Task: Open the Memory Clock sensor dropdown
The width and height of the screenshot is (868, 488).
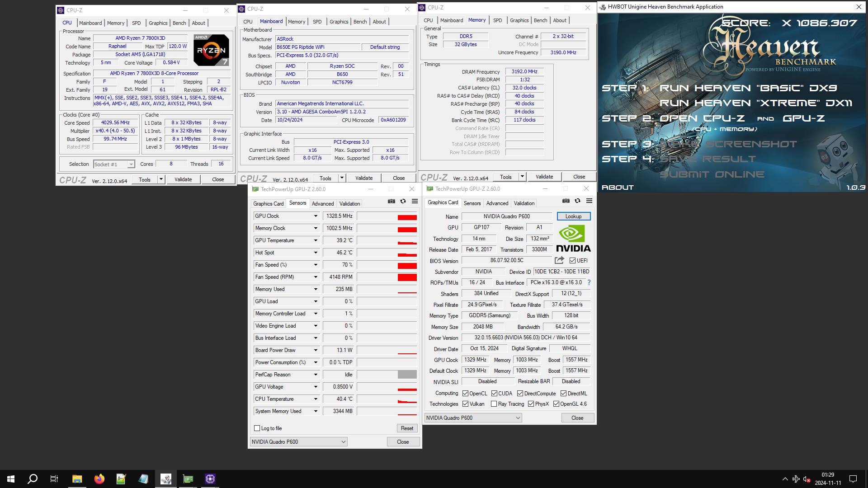Action: click(x=316, y=228)
